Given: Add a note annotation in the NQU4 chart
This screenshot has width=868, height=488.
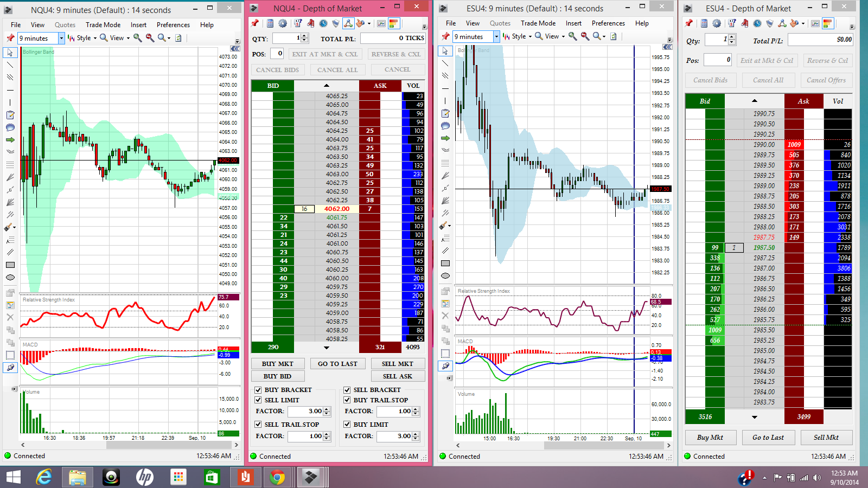Looking at the screenshot, I should click(10, 115).
